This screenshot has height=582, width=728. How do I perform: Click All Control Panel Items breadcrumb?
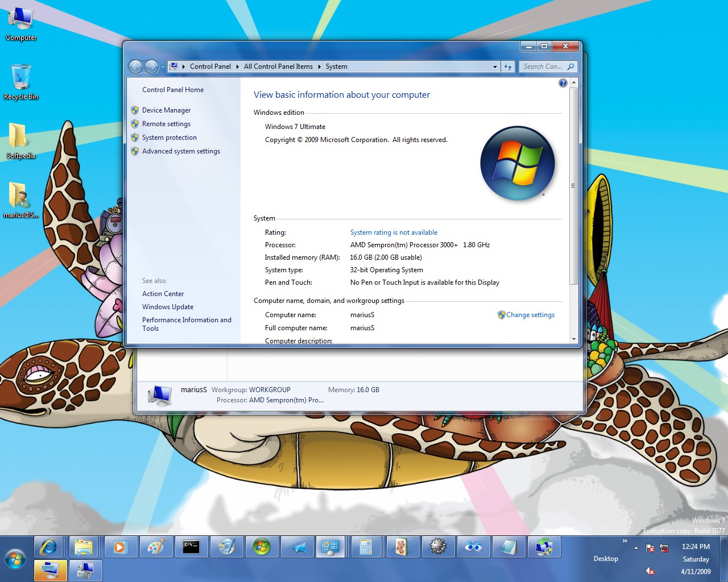tap(278, 66)
